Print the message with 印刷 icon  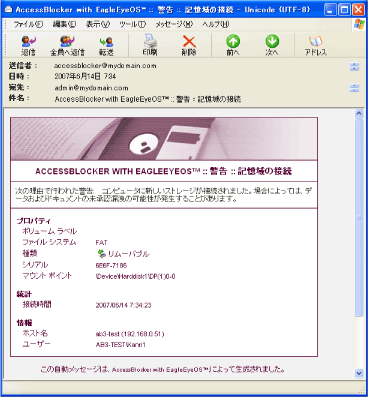150,45
